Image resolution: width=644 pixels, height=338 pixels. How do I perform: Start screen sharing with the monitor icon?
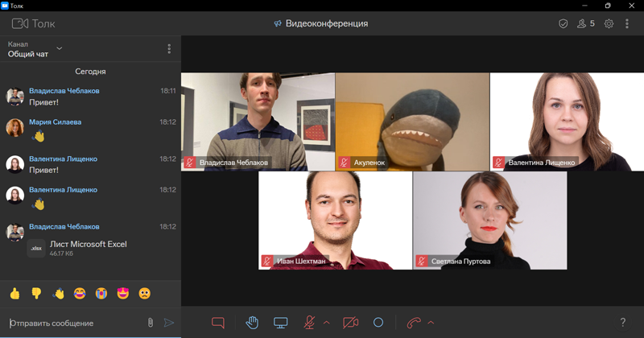pyautogui.click(x=281, y=323)
